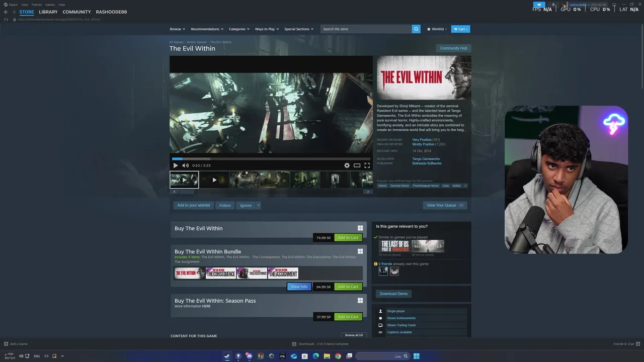Open the Browse dropdown menu
Viewport: 644px width, 362px height.
177,29
